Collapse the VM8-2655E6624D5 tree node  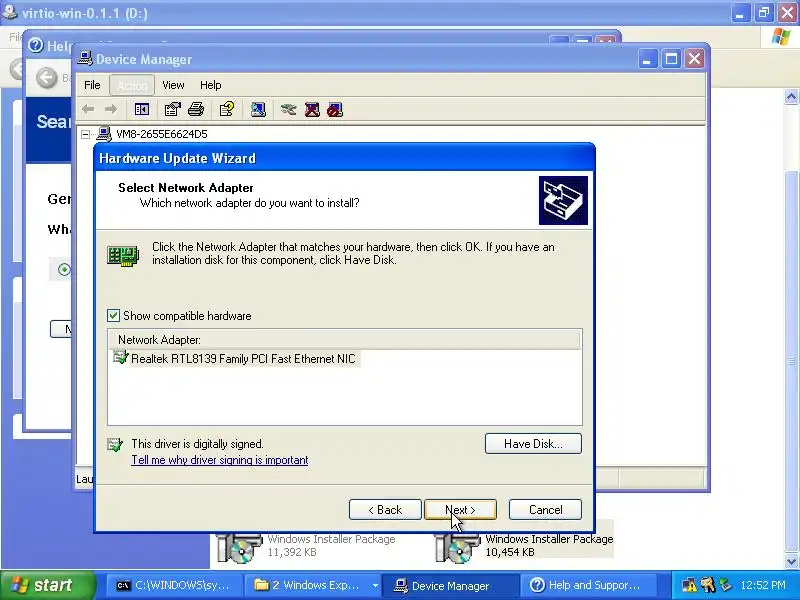[86, 134]
